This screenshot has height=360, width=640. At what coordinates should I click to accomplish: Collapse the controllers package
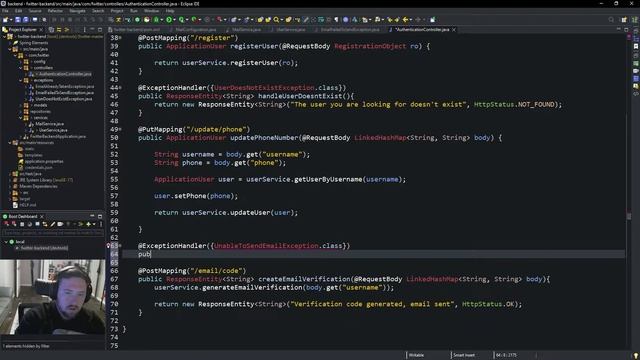point(21,68)
